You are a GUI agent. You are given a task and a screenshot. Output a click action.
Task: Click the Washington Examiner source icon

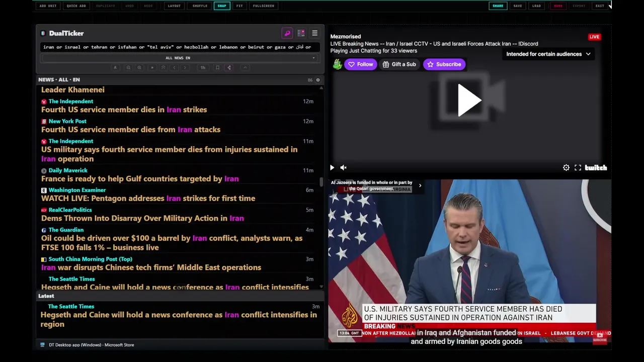tap(44, 190)
